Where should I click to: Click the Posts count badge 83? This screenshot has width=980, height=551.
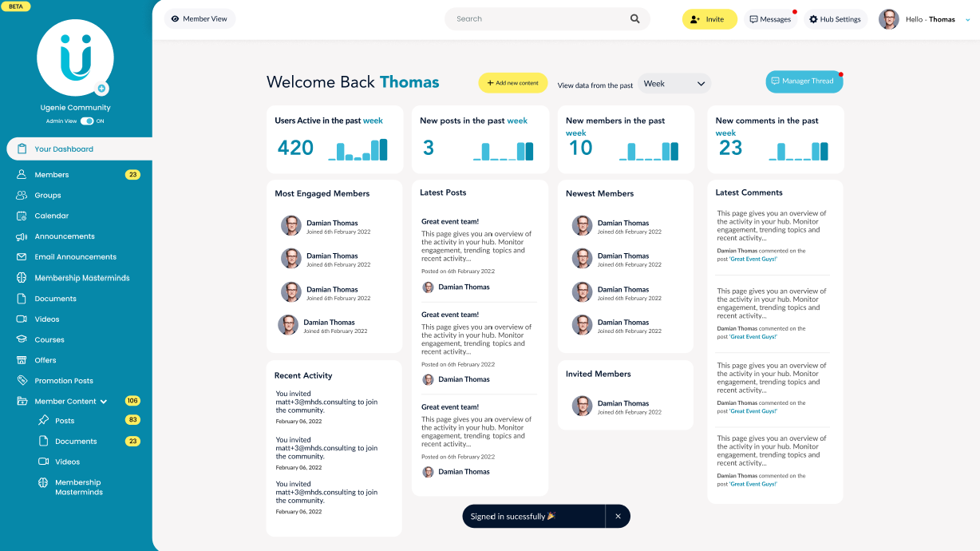point(132,420)
